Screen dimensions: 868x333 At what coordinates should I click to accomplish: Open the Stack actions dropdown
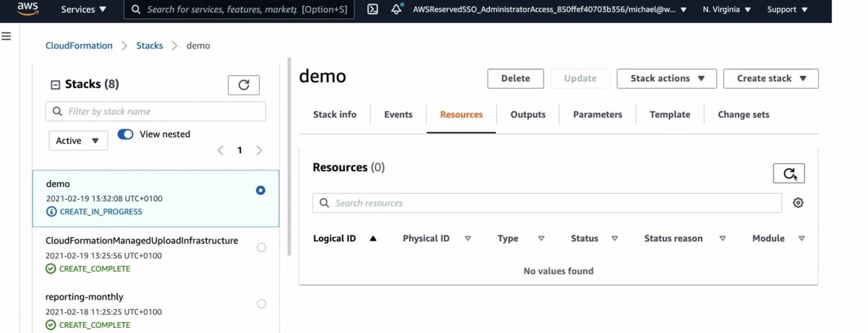click(x=667, y=78)
